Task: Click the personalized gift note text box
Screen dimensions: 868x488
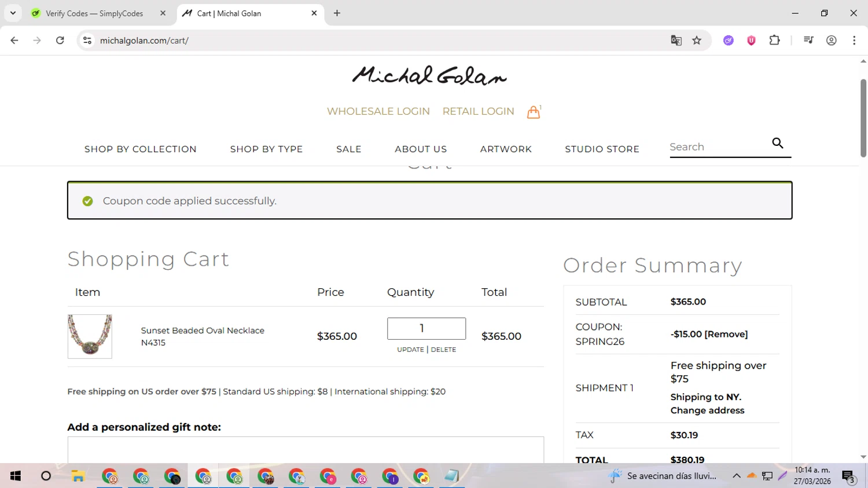Action: (306, 450)
